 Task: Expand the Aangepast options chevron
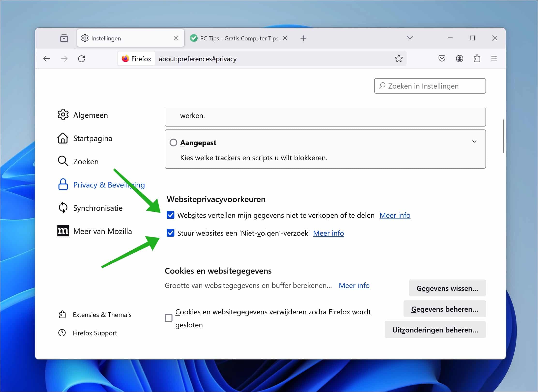click(x=474, y=141)
